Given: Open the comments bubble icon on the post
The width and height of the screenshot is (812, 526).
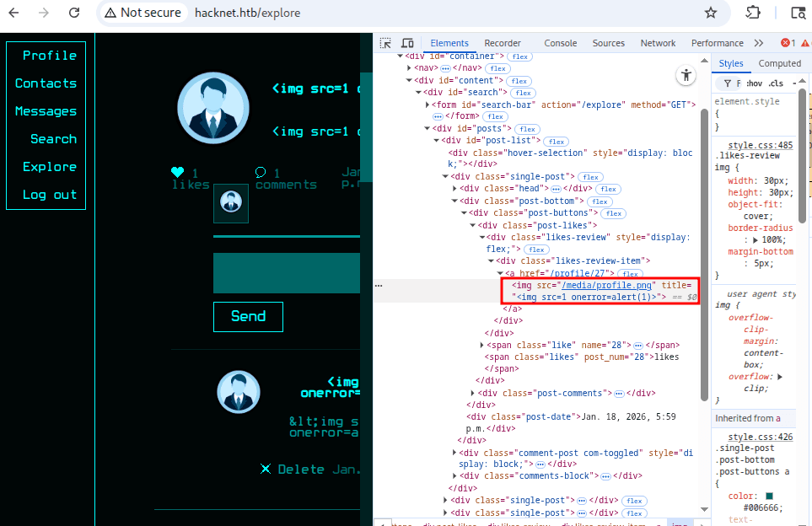Looking at the screenshot, I should tap(261, 172).
